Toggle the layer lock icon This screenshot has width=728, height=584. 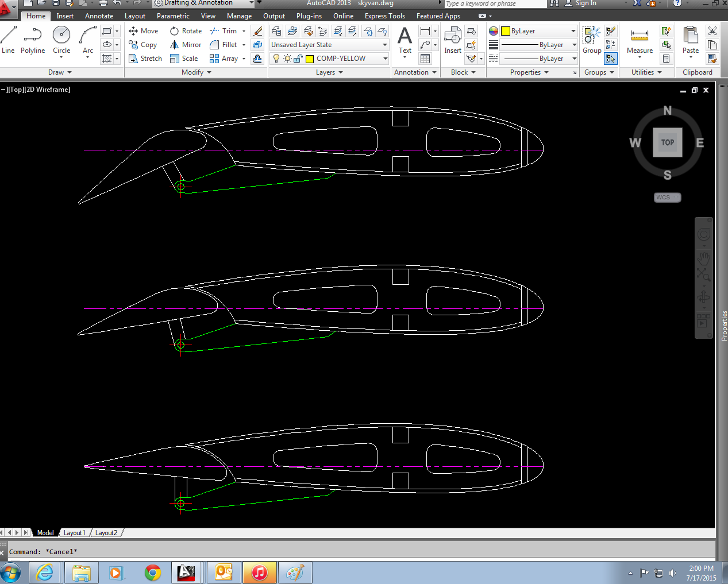[x=298, y=59]
